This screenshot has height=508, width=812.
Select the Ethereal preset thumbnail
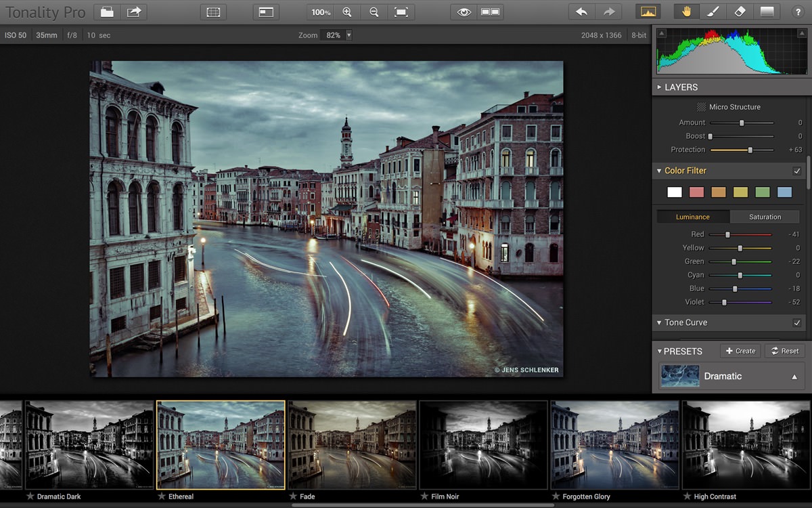(x=221, y=444)
